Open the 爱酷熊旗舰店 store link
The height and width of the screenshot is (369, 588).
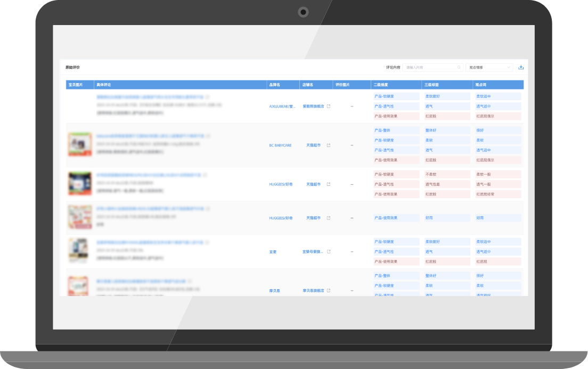pos(313,106)
